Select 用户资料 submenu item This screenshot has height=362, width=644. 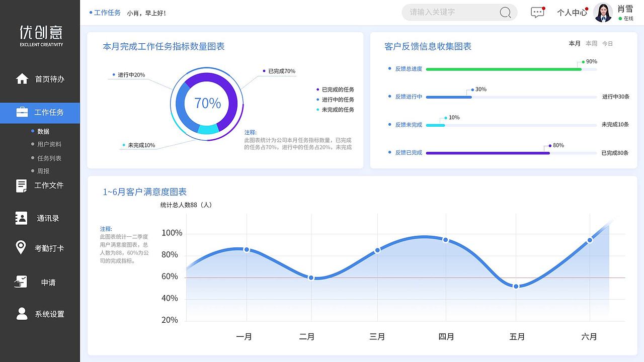(49, 144)
